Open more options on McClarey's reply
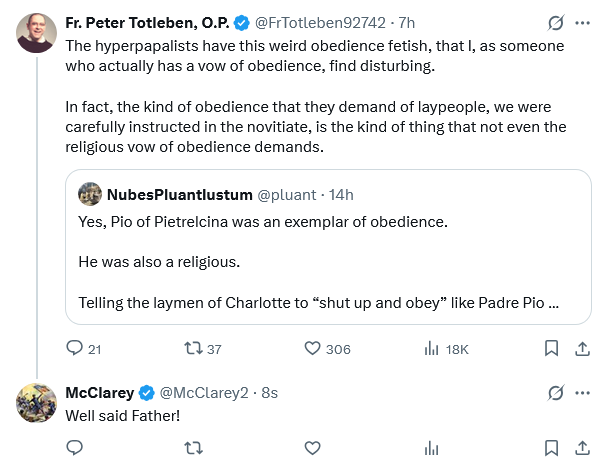 point(583,392)
